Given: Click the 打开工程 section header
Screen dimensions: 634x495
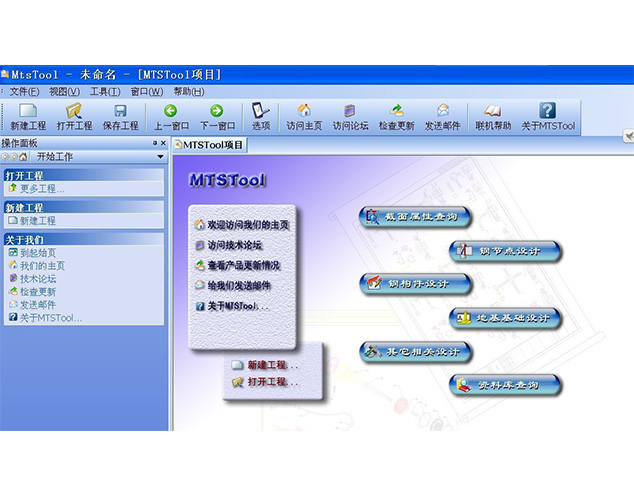Looking at the screenshot, I should (84, 176).
